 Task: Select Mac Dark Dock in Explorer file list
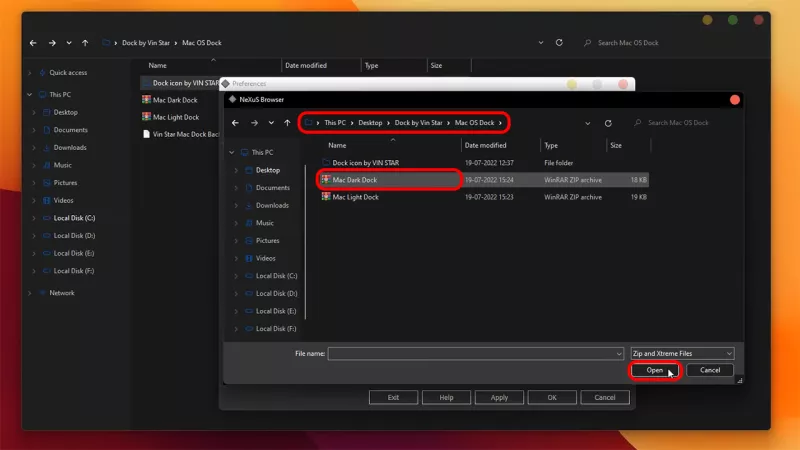pyautogui.click(x=175, y=100)
